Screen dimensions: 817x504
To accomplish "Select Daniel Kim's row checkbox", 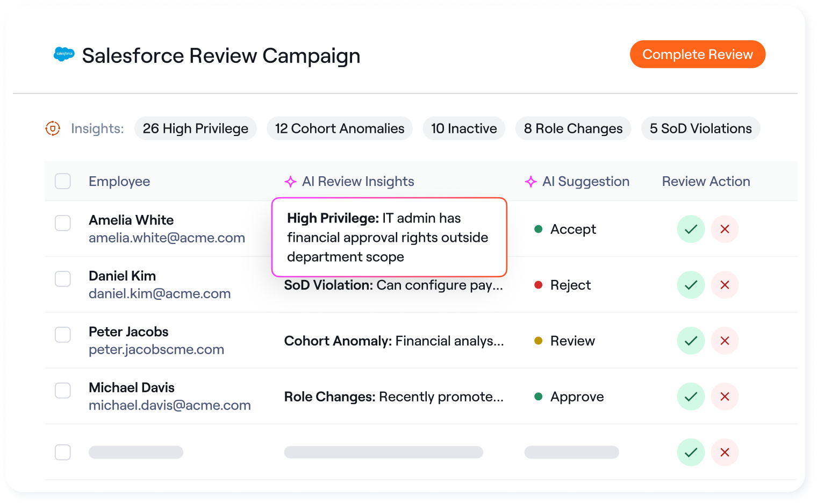I will 63,279.
